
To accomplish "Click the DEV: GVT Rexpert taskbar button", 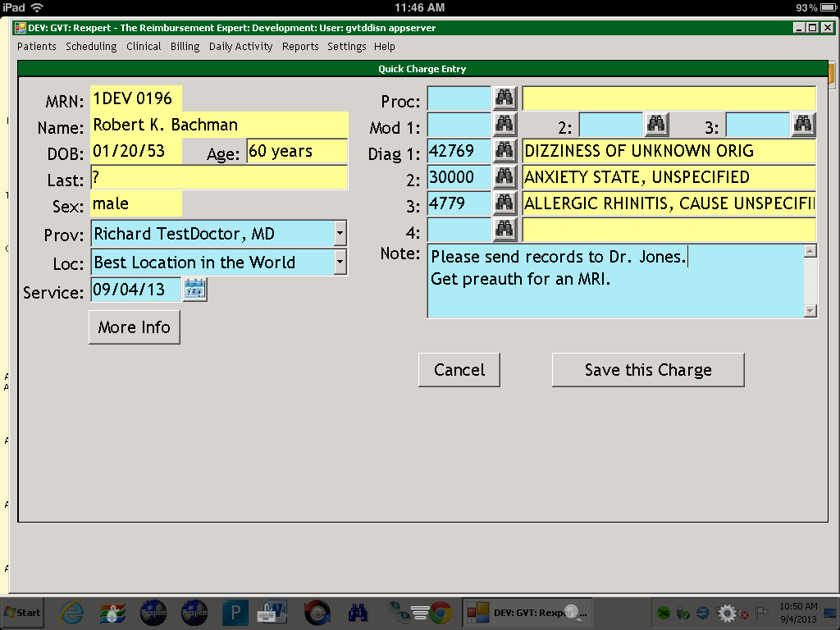I will (527, 612).
